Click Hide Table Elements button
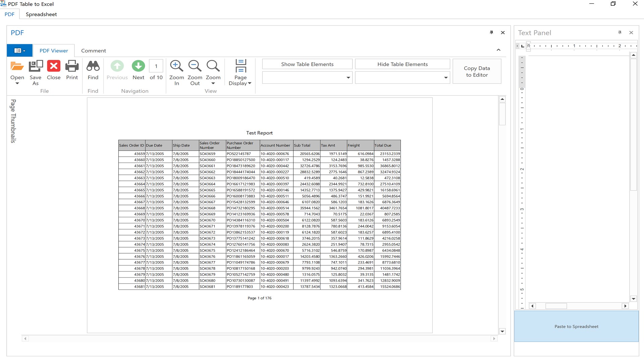Viewport: 644px width, 362px height. (x=402, y=64)
